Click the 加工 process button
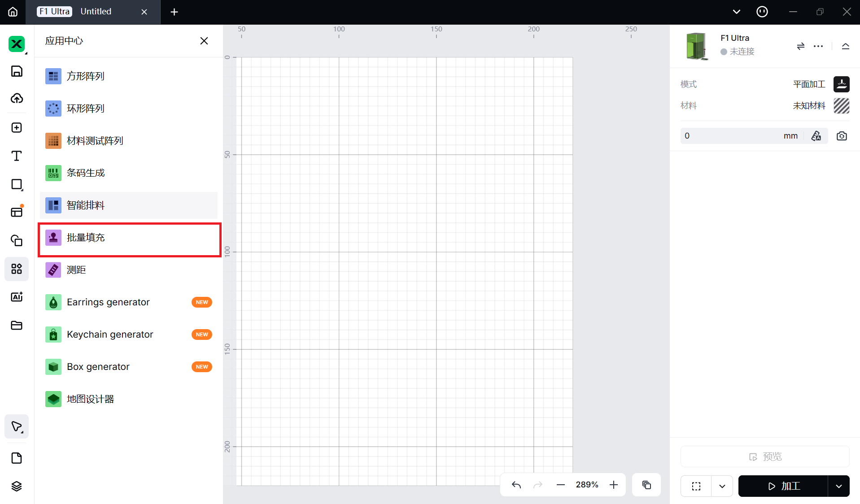 [783, 486]
